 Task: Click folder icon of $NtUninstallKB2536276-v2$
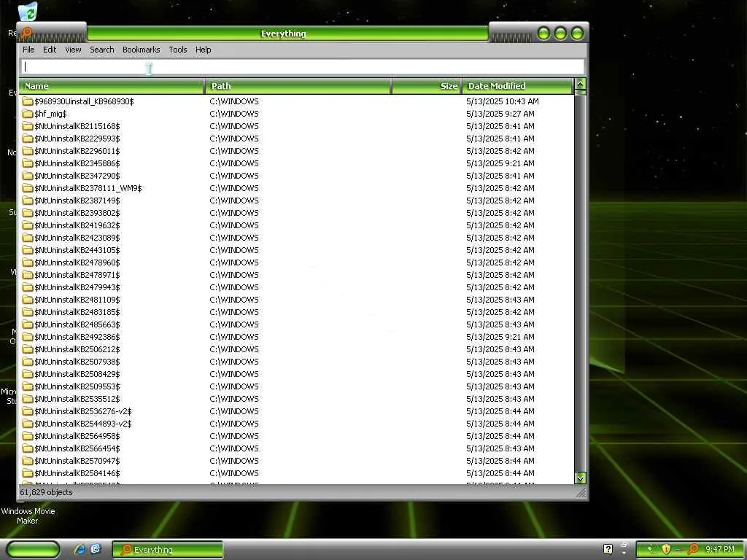click(x=28, y=411)
